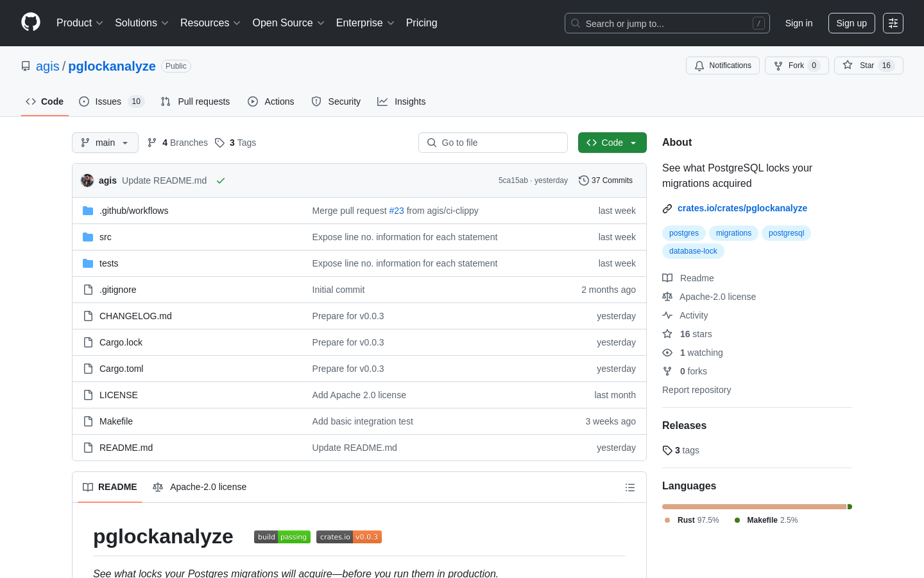
Task: Click the build passing badge
Action: pos(282,537)
